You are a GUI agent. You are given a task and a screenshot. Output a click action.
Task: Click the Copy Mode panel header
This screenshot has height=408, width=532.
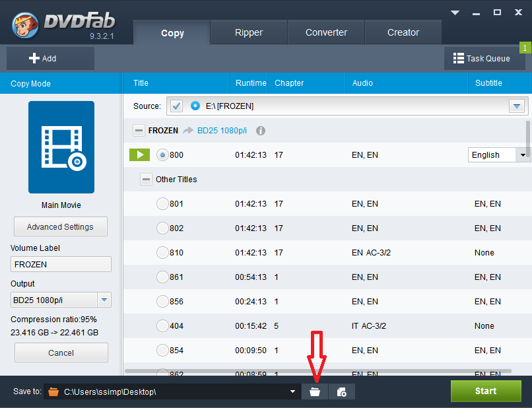tap(61, 83)
